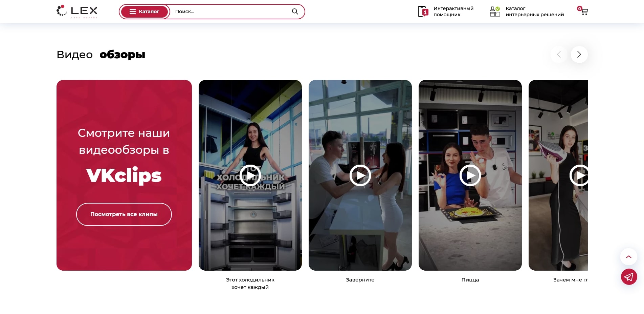This screenshot has width=644, height=314.
Task: Open the shopping cart icon
Action: [584, 11]
